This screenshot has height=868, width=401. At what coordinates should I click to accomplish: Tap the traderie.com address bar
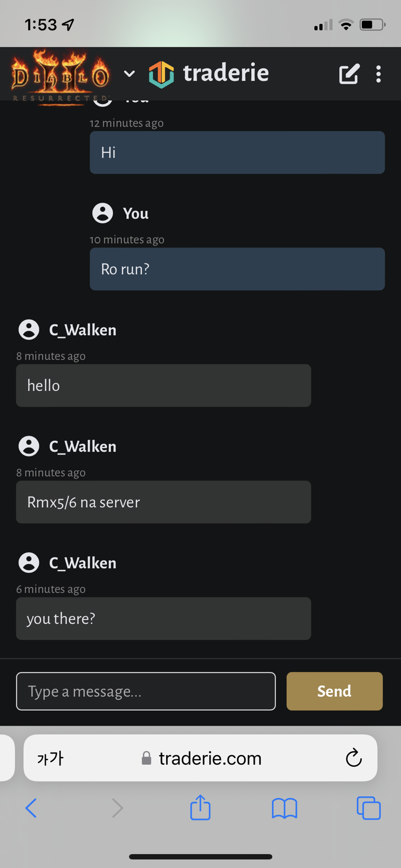click(210, 758)
